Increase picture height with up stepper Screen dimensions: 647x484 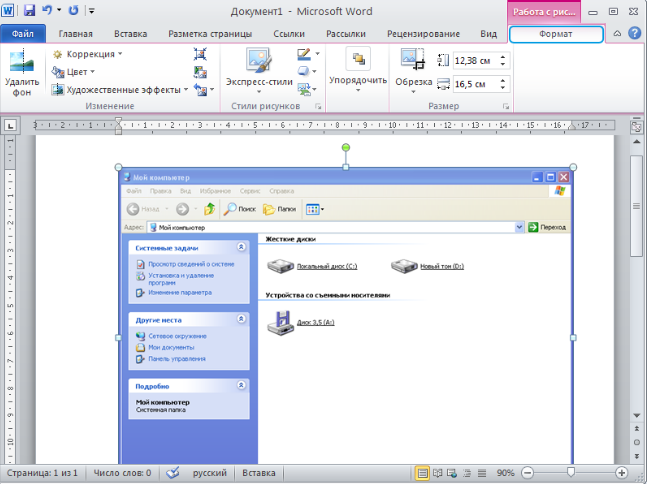pos(503,57)
